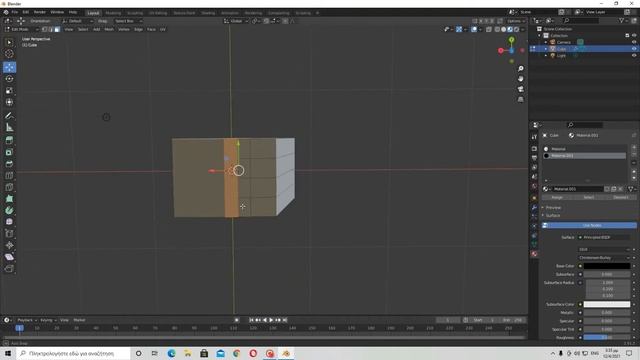This screenshot has width=640, height=360.
Task: Activate the Scale tool
Action: (x=9, y=91)
